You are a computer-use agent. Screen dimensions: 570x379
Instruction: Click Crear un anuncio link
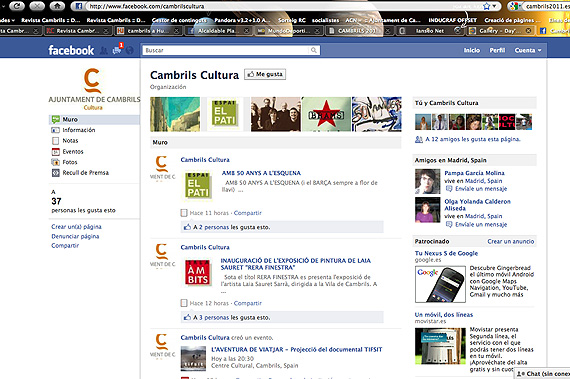click(510, 241)
